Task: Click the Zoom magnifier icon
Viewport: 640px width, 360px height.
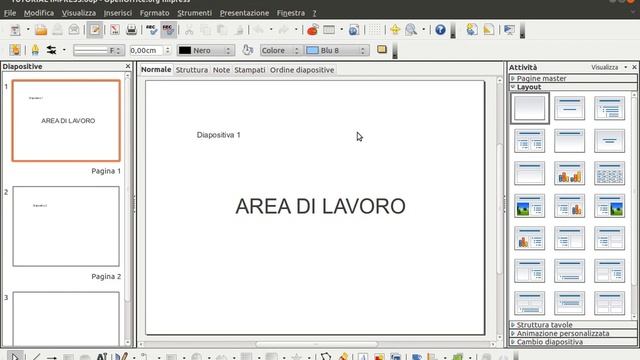Action: (411, 30)
